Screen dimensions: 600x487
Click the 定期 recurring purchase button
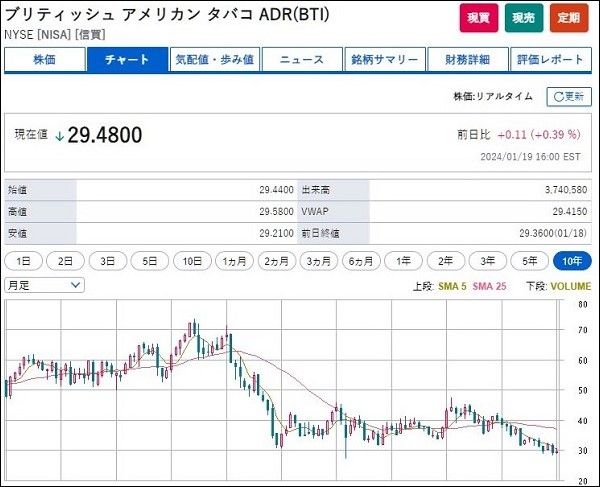[569, 18]
